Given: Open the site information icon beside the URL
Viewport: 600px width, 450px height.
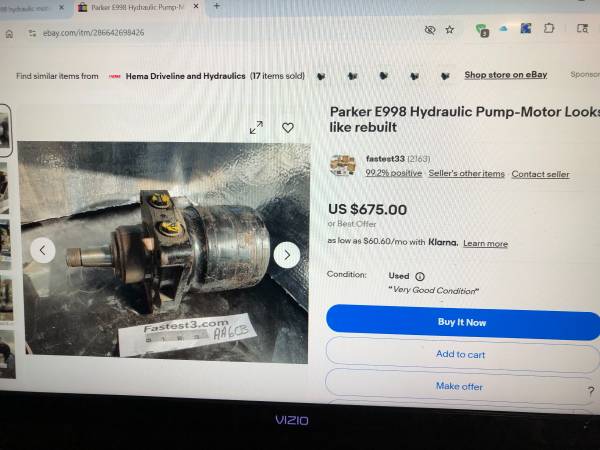Looking at the screenshot, I should click(x=33, y=33).
